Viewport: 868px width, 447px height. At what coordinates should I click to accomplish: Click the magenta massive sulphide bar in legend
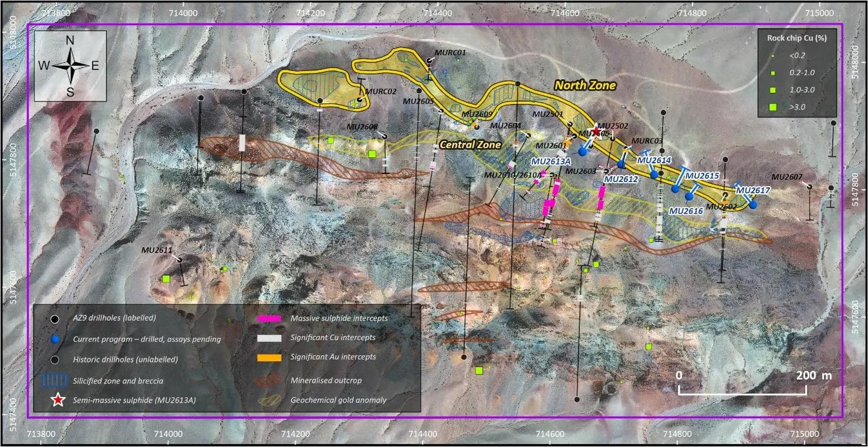(x=269, y=319)
